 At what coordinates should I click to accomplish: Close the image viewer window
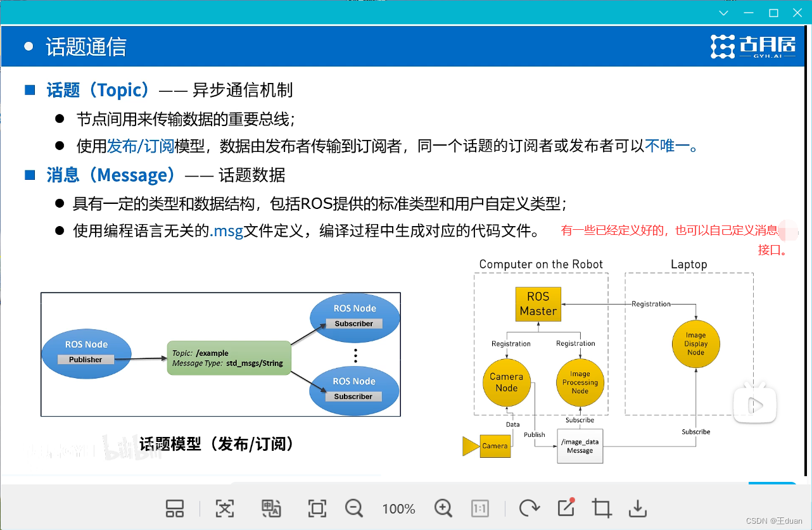tap(797, 13)
